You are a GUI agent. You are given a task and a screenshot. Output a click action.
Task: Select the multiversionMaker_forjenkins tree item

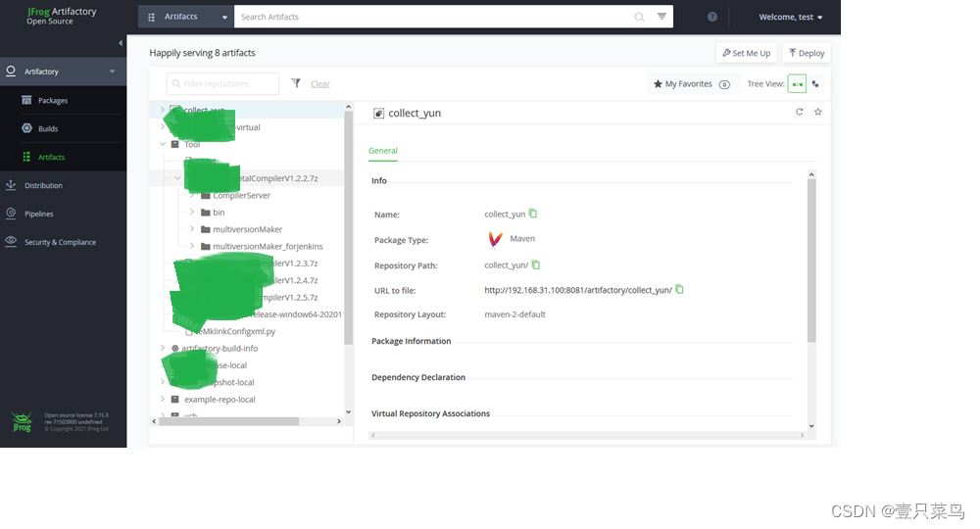click(268, 246)
